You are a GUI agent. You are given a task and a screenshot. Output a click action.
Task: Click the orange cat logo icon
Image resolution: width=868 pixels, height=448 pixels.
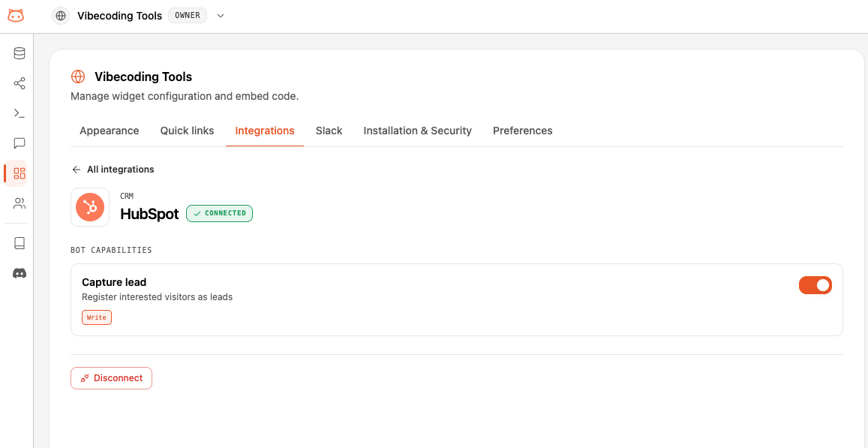tap(16, 16)
